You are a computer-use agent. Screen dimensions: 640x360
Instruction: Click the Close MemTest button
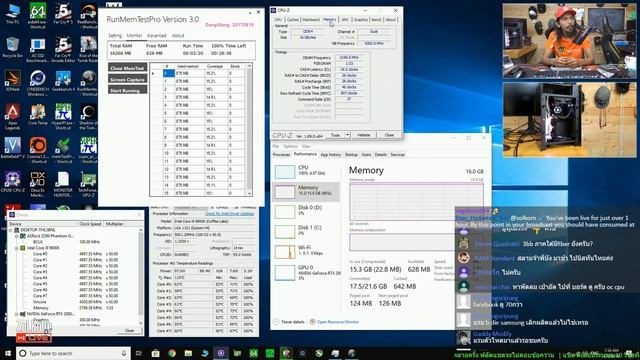click(x=127, y=68)
